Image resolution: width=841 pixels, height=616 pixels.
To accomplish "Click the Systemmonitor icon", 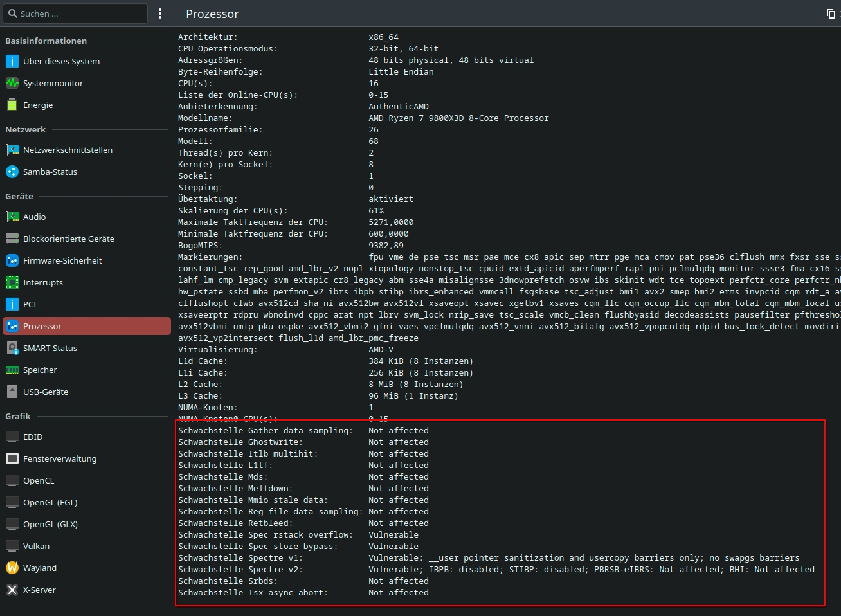I will pyautogui.click(x=12, y=83).
